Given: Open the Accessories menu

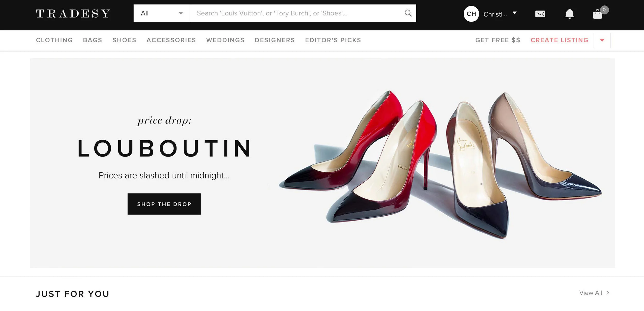Looking at the screenshot, I should coord(171,40).
